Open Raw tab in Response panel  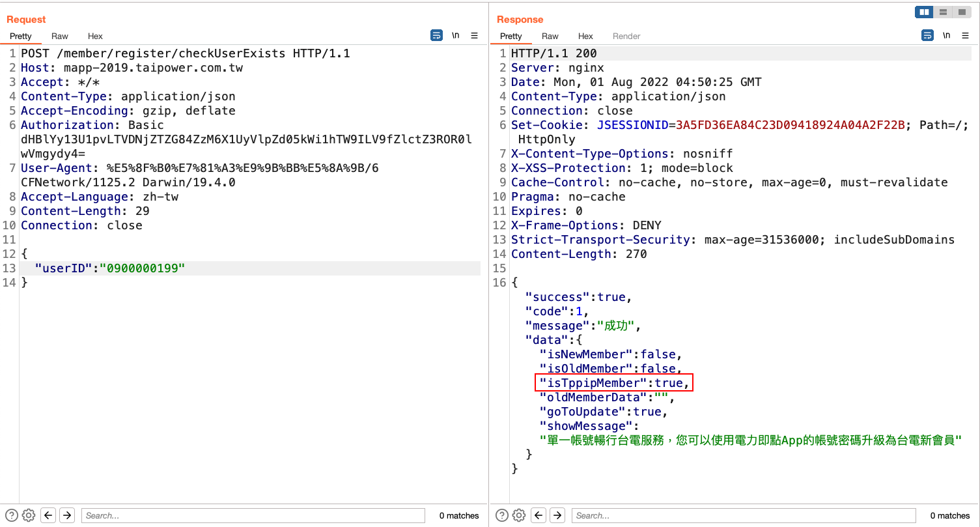(550, 36)
